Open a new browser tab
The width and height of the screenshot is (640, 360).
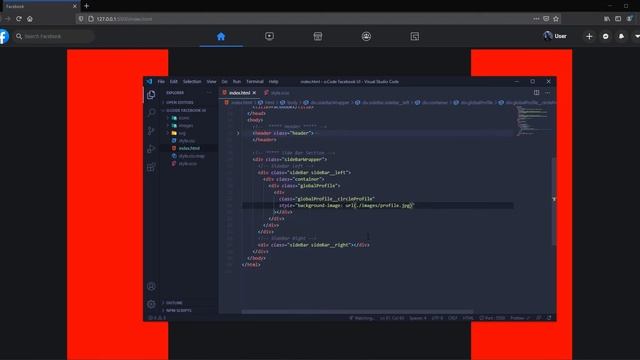point(87,6)
